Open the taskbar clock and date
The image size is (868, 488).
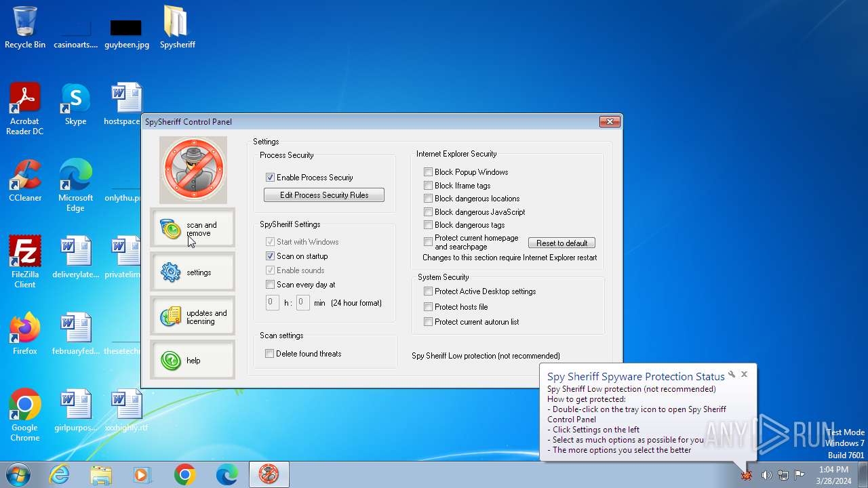tap(833, 474)
